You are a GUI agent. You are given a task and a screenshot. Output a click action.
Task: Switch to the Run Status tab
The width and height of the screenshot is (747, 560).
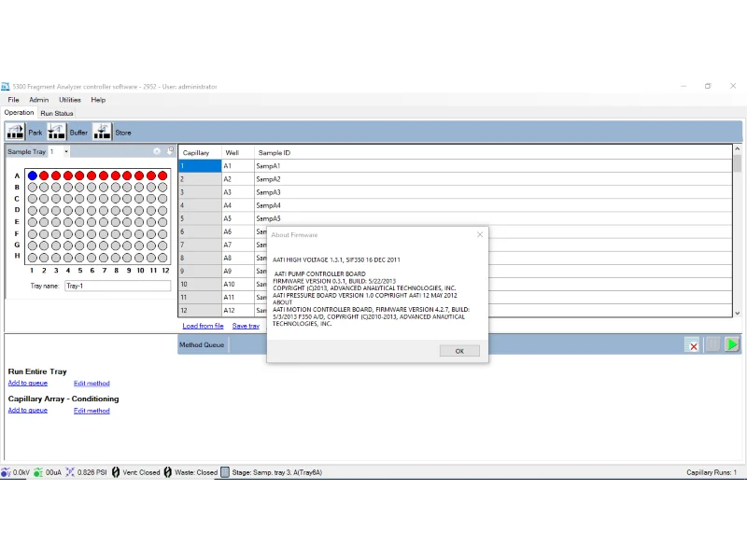click(x=57, y=113)
